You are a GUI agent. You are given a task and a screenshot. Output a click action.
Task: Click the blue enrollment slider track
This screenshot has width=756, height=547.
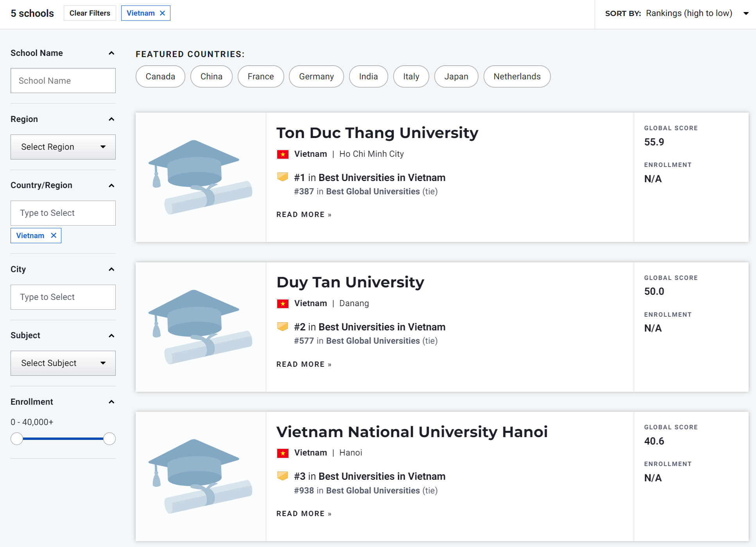tap(63, 439)
